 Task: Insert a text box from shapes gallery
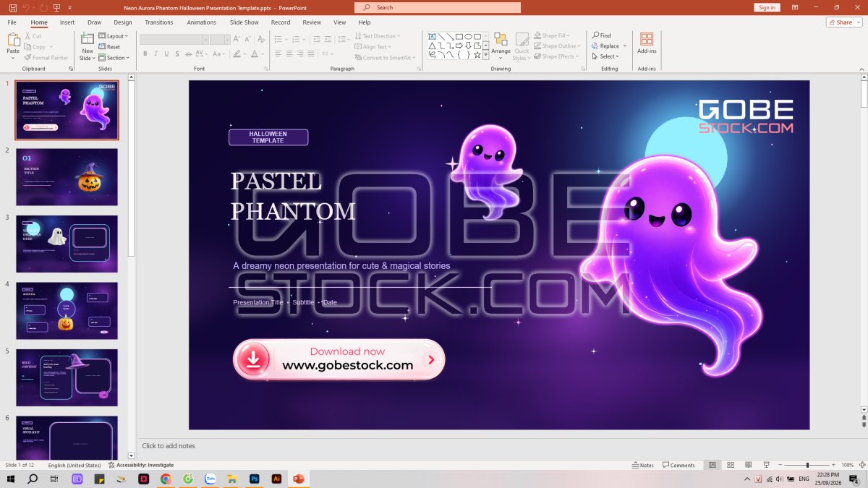point(432,36)
